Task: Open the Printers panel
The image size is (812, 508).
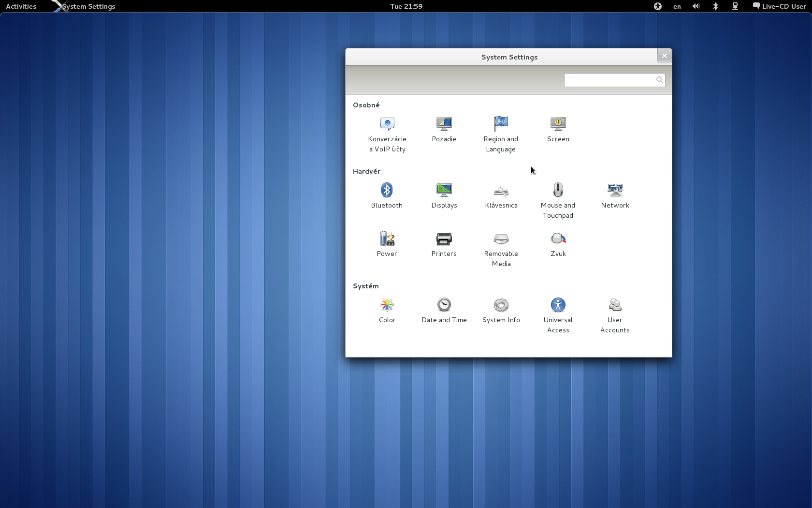Action: pos(444,244)
